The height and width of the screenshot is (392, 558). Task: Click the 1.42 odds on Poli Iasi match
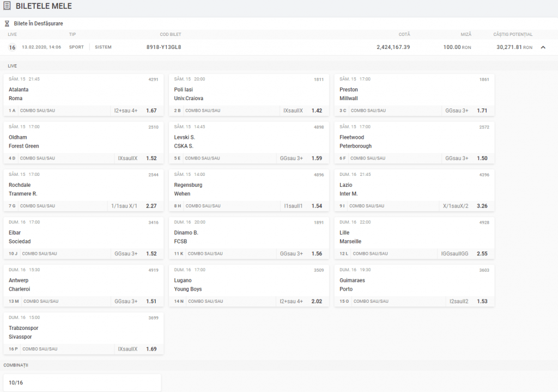317,111
